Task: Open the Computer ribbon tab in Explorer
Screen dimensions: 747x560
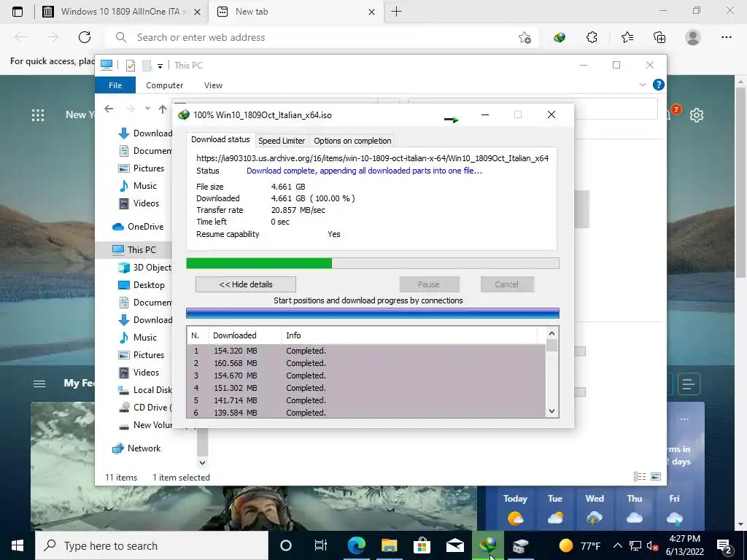Action: 164,85
